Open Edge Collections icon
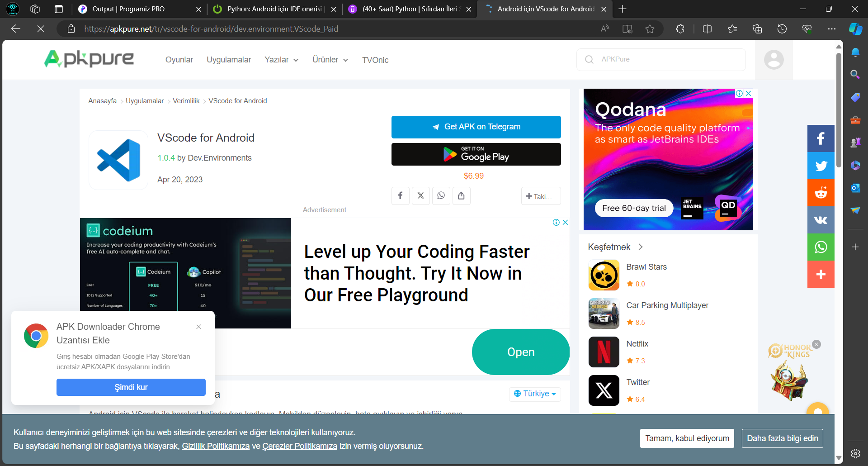 (x=757, y=29)
